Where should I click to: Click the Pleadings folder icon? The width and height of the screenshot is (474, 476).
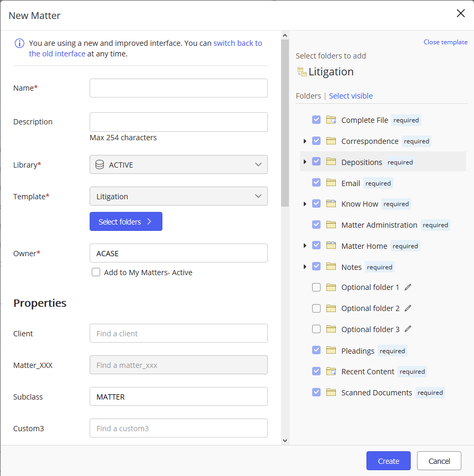[331, 351]
